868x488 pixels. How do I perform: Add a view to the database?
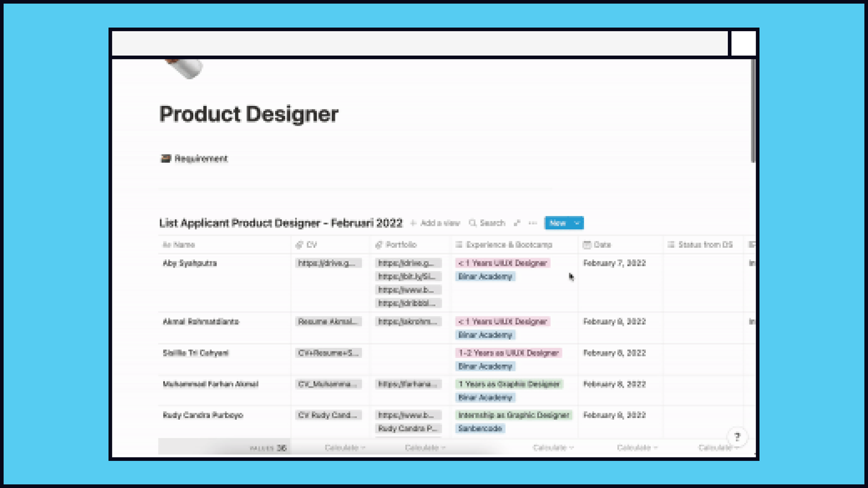click(x=435, y=223)
